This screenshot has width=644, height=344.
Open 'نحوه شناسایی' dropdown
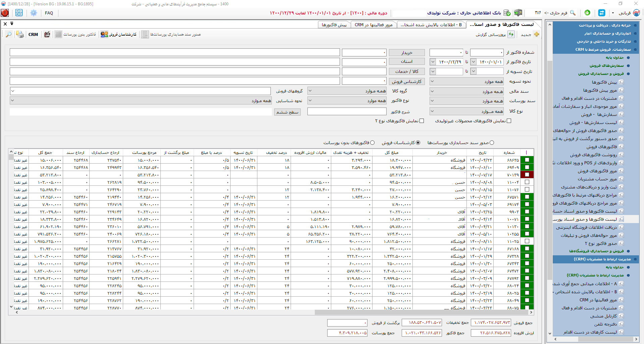point(140,101)
